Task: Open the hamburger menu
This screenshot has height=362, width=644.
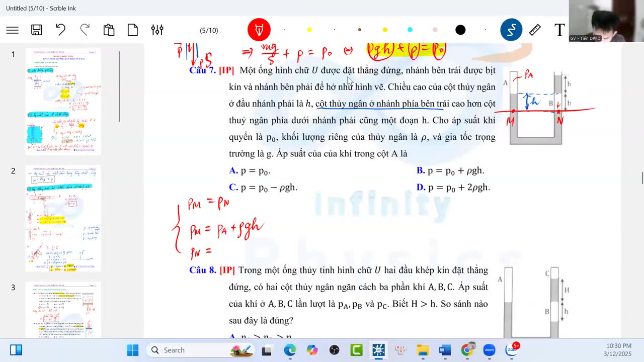Action: [13, 30]
